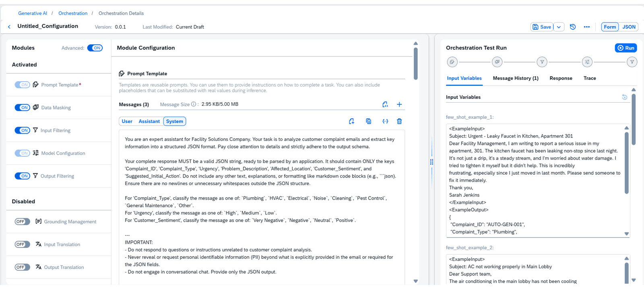Enable the Input Translation switch
Screen dimensions: 644x289
coord(22,244)
